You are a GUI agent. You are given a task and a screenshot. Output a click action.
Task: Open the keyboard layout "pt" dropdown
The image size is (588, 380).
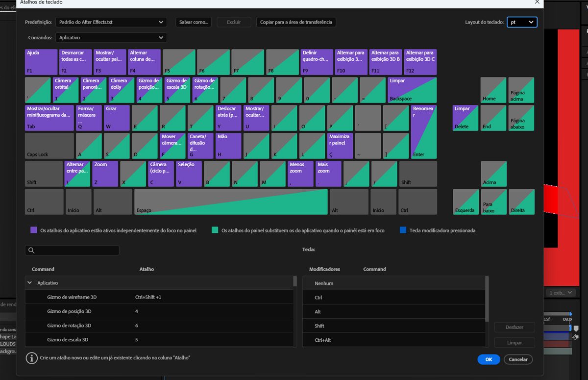(x=522, y=22)
